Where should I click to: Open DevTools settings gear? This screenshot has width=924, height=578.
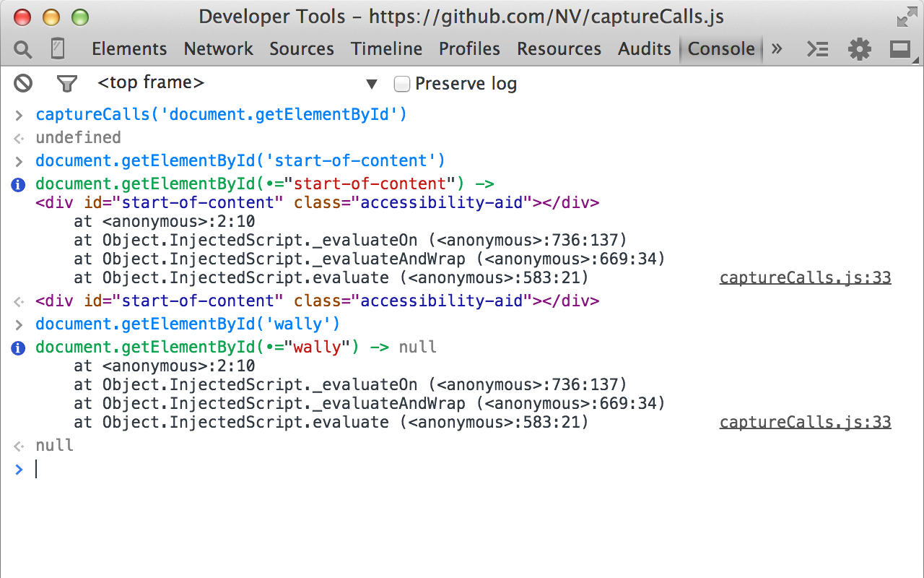click(859, 49)
